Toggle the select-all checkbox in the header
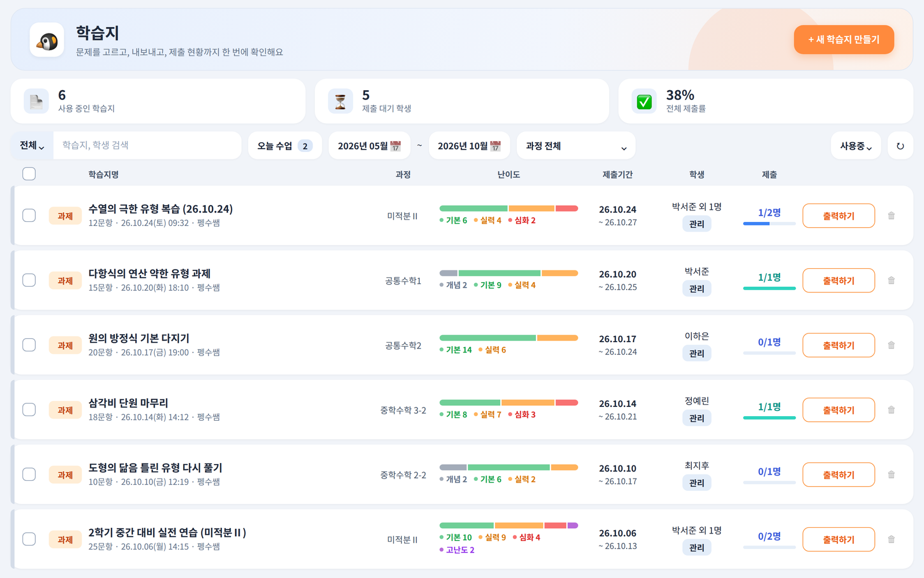The image size is (924, 578). (29, 174)
